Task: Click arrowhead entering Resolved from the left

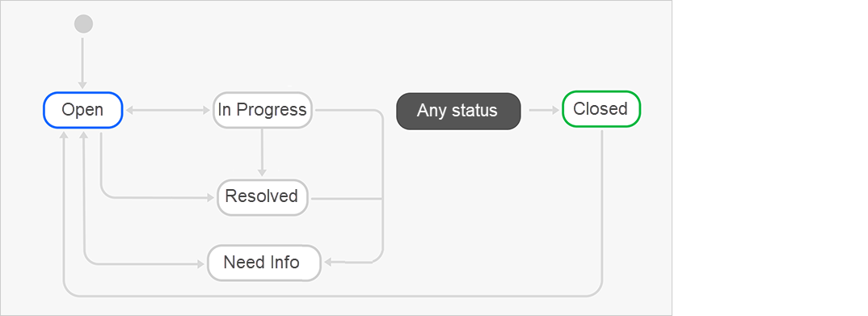Action: click(210, 197)
